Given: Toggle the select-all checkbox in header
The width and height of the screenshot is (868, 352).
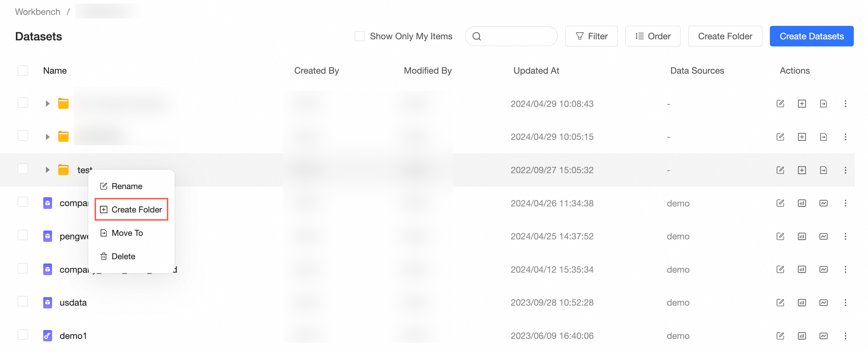Looking at the screenshot, I should click(23, 70).
